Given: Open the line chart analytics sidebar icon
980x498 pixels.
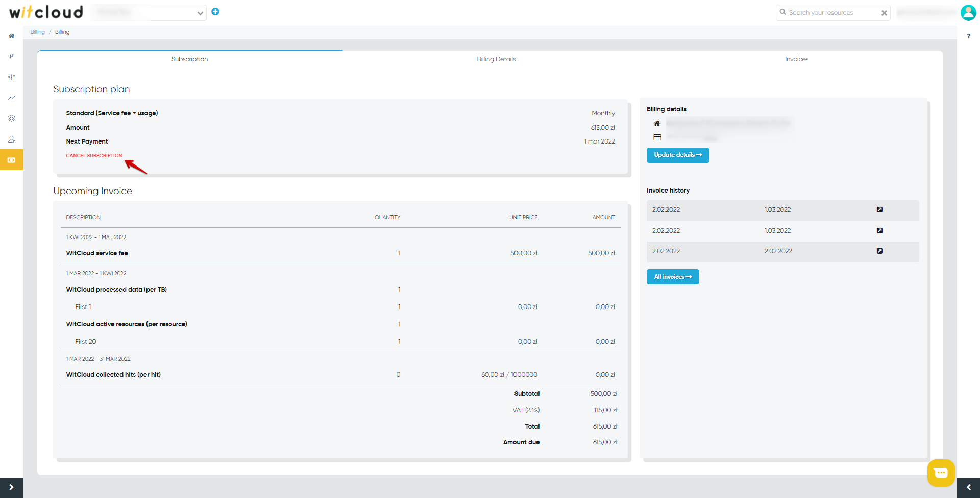Looking at the screenshot, I should (11, 98).
